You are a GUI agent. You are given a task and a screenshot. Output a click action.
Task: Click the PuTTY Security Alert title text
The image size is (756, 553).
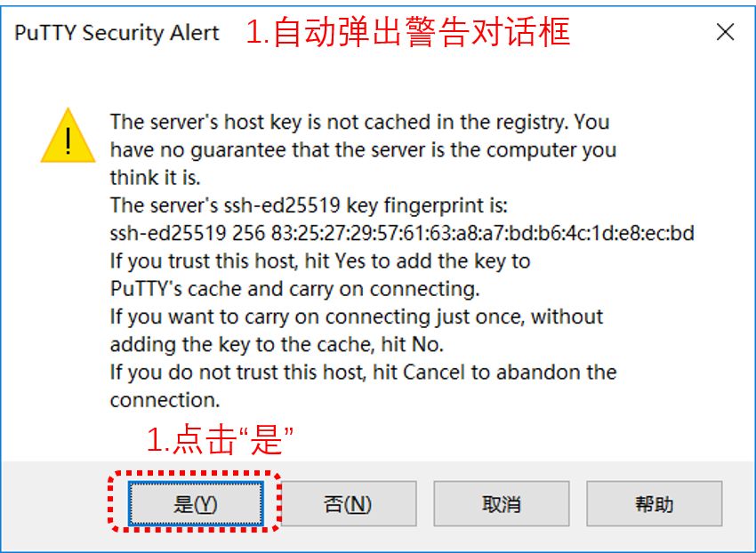pyautogui.click(x=117, y=33)
